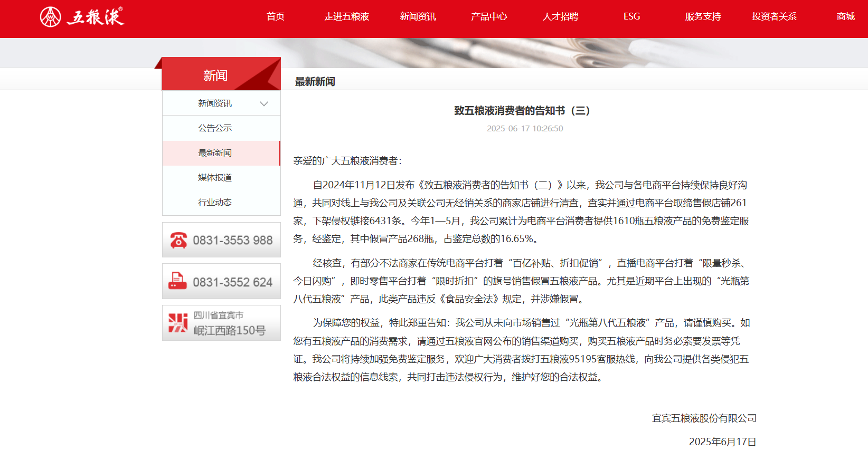The image size is (868, 460).
Task: Click the red telephone icon
Action: [178, 240]
